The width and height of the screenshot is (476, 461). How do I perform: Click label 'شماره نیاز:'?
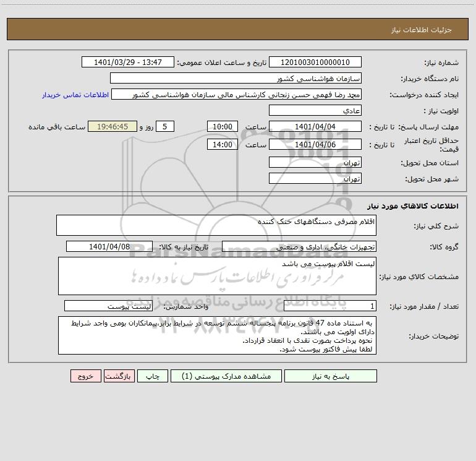(x=441, y=63)
